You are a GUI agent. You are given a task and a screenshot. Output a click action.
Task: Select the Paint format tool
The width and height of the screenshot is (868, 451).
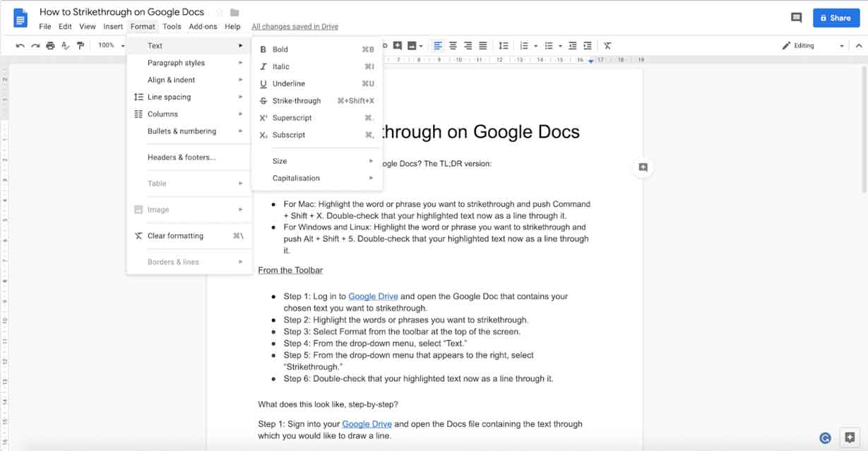[81, 44]
